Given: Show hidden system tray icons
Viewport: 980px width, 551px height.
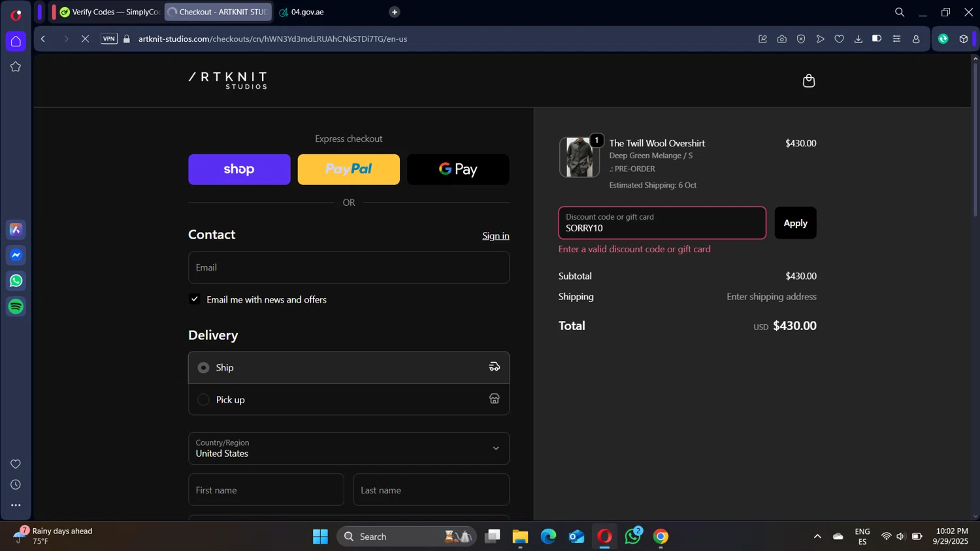Looking at the screenshot, I should (817, 537).
